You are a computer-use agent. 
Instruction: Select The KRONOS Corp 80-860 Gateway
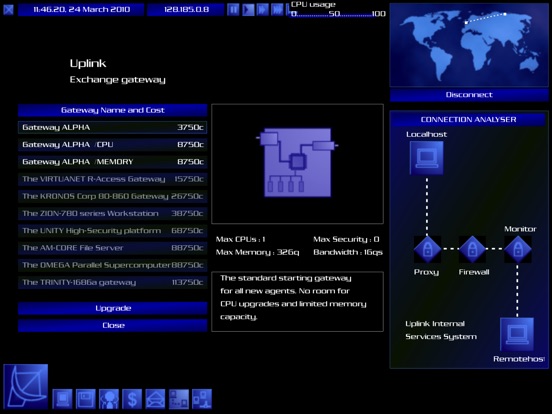(x=113, y=196)
